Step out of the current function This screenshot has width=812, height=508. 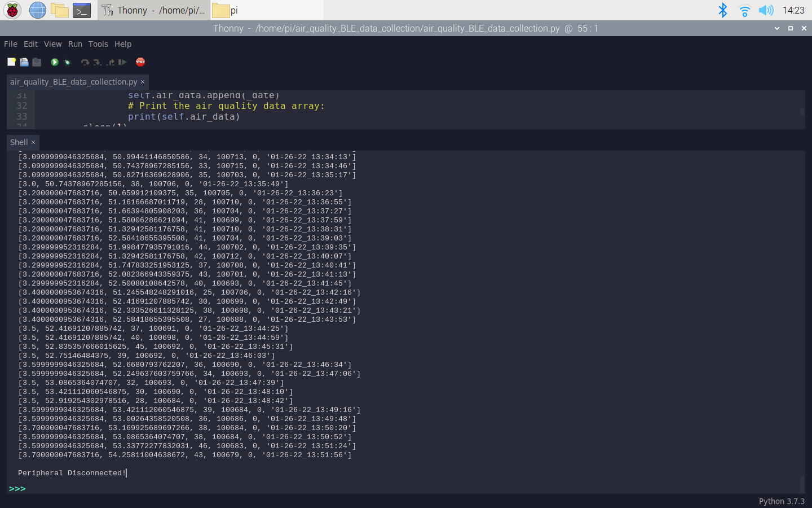pyautogui.click(x=111, y=62)
